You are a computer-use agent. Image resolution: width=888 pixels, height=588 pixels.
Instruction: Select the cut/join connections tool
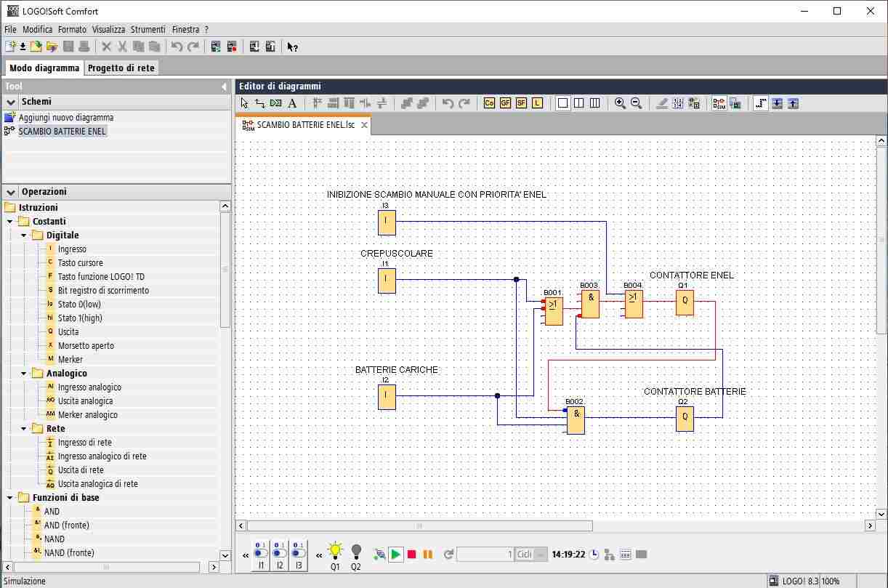[276, 103]
